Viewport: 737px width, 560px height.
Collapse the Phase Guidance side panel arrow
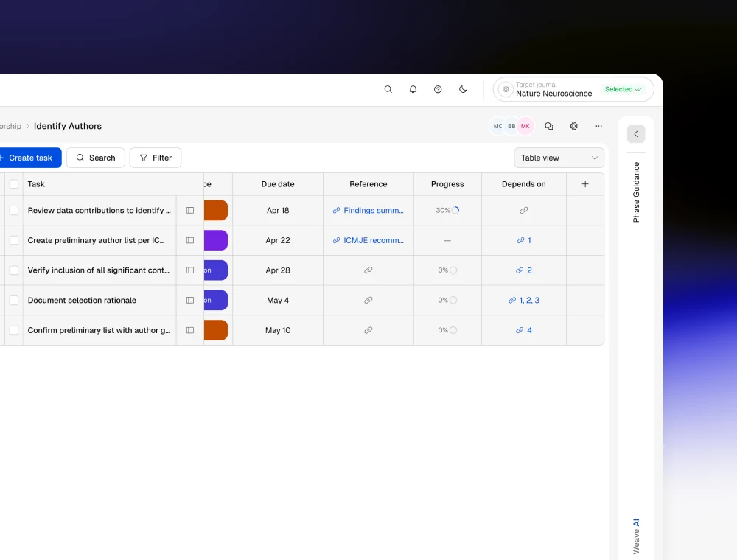coord(636,134)
